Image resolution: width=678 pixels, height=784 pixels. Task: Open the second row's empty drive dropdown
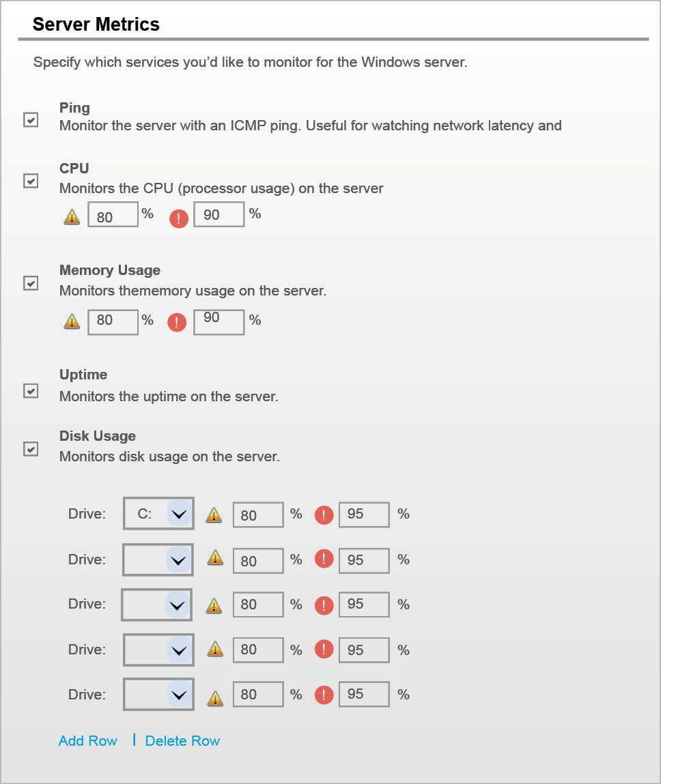click(x=178, y=560)
